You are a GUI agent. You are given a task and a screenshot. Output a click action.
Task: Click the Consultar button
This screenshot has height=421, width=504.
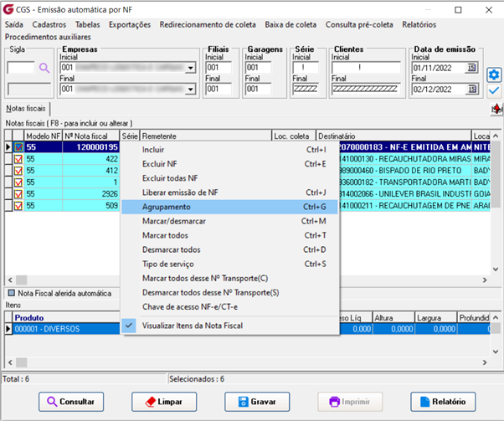[71, 402]
